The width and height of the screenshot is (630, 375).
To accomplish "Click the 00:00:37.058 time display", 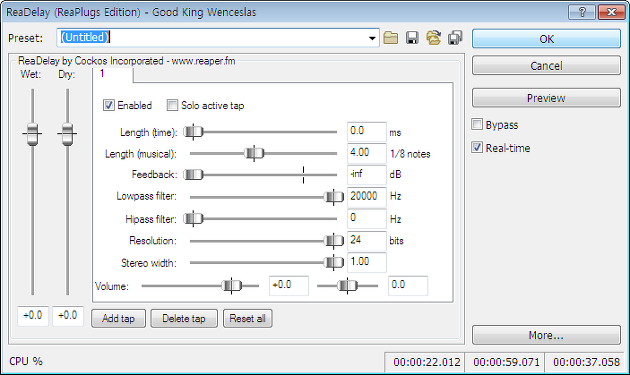I will (x=586, y=362).
